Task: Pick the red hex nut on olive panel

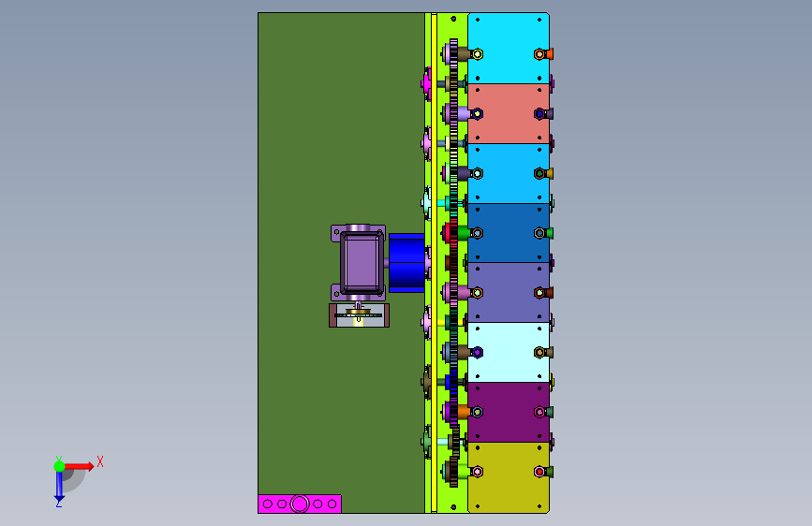Action: (539, 472)
